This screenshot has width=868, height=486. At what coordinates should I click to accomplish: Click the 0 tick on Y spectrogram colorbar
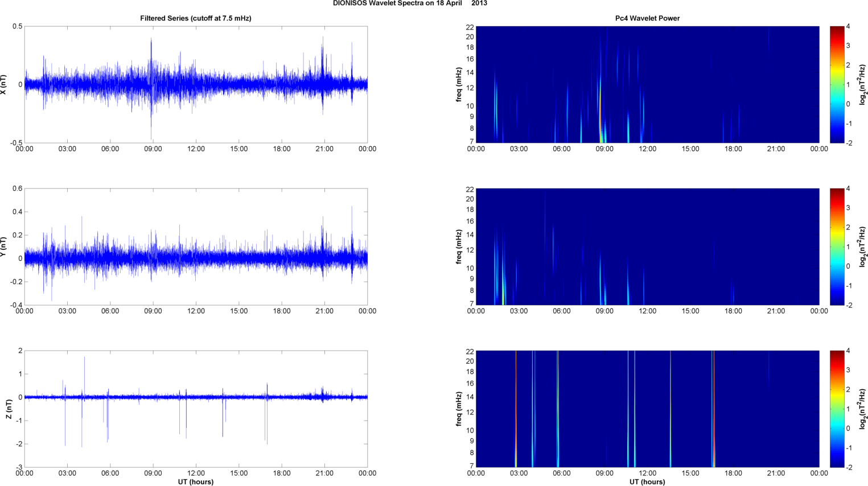848,266
